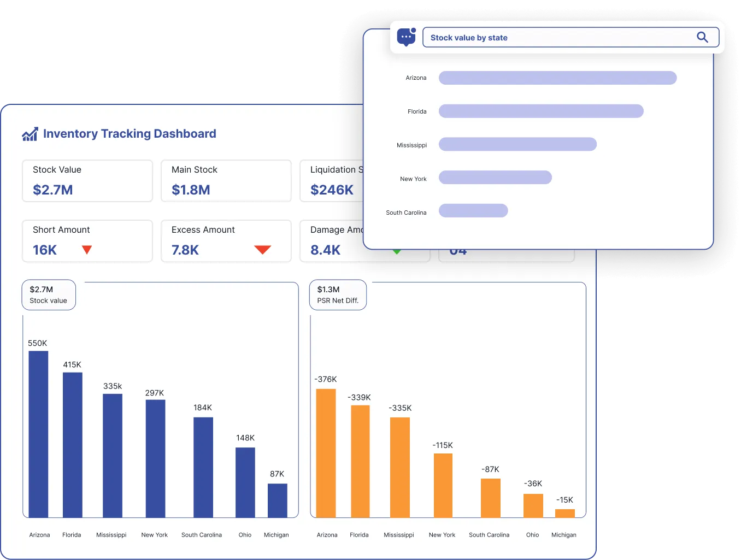Open the Inventory Tracking Dashboard header
The image size is (747, 560).
130,133
